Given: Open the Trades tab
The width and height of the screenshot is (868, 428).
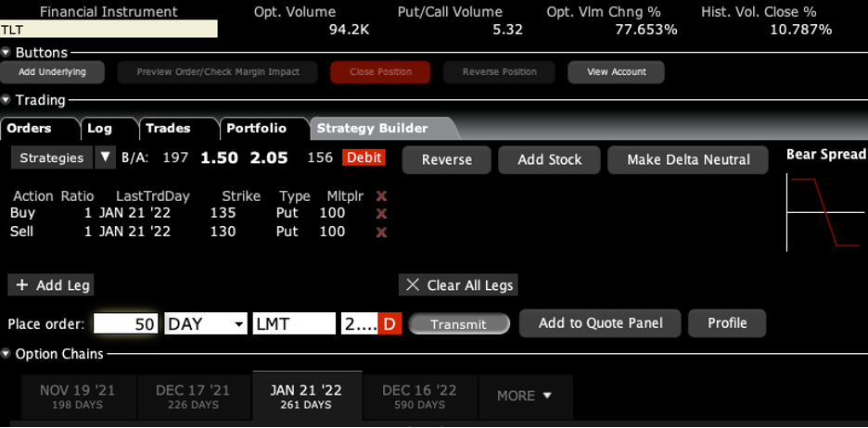Looking at the screenshot, I should pos(168,128).
